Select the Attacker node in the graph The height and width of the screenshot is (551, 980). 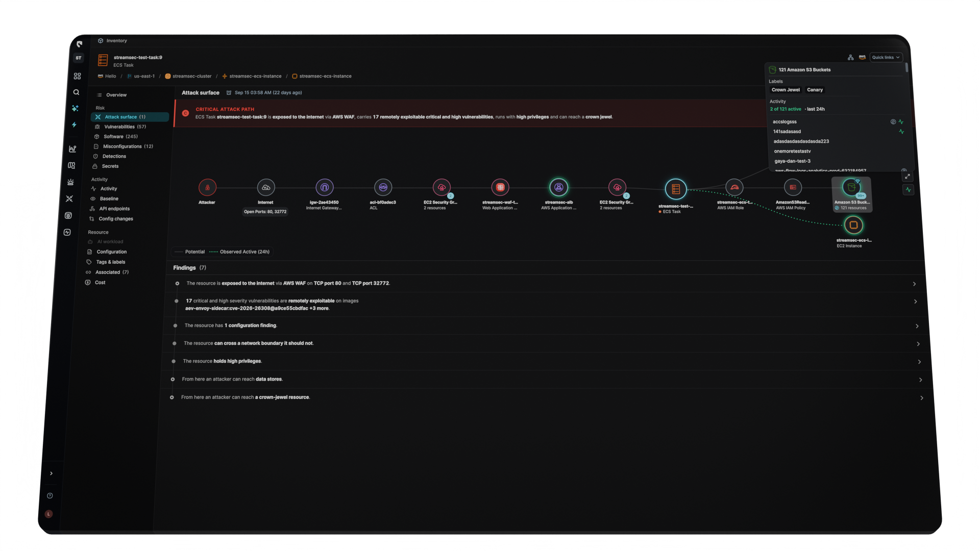point(207,187)
